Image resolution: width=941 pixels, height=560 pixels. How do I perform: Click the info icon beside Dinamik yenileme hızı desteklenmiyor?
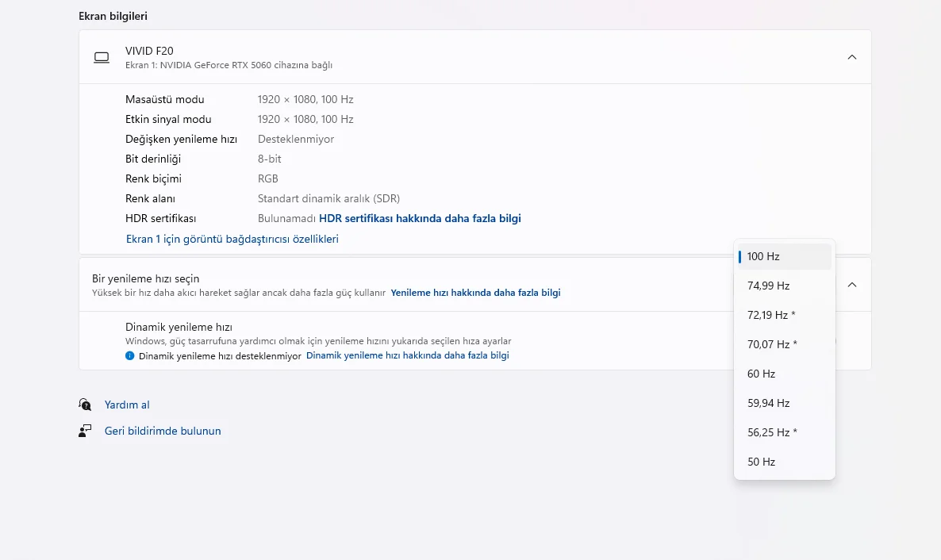click(130, 356)
